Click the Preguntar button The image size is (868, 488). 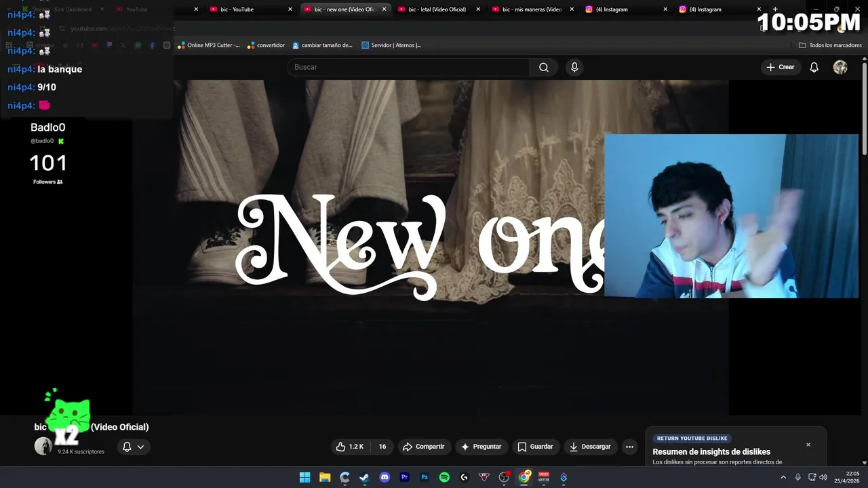tap(481, 447)
